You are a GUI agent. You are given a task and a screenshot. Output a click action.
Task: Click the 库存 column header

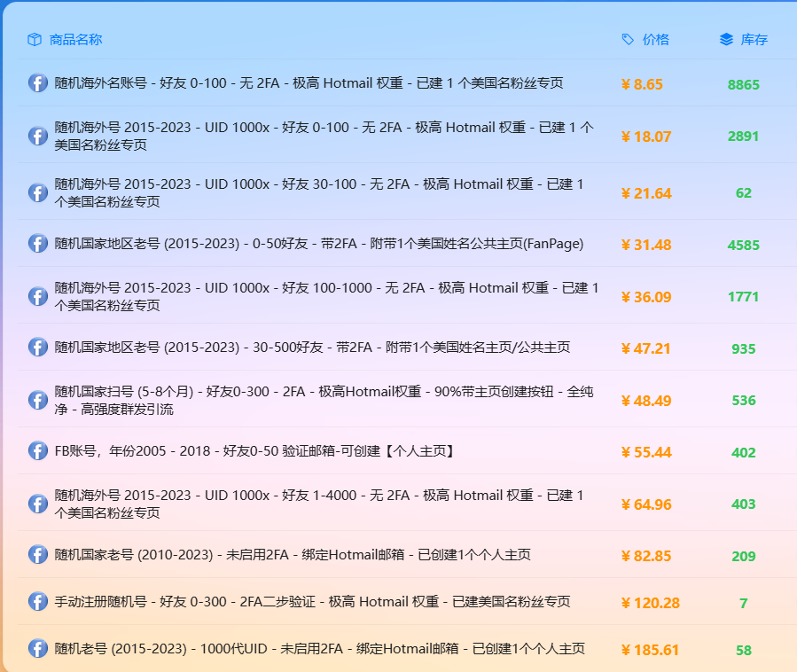(754, 40)
